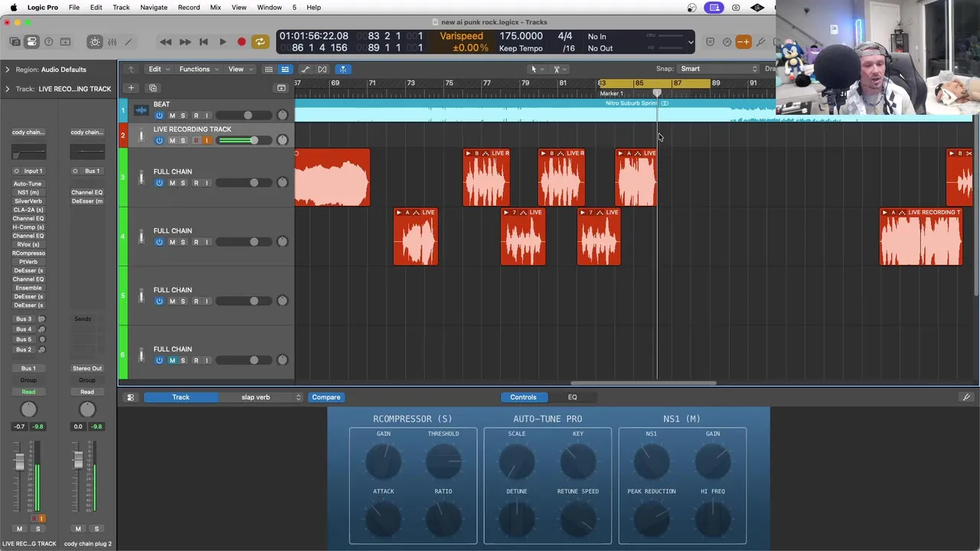Screen dimensions: 980x551
Task: Toggle power button on BEAT track
Action: [159, 116]
